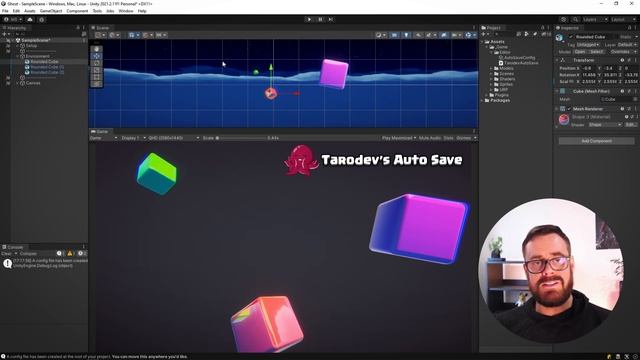This screenshot has height=360, width=640.
Task: Click the prefab Open button
Action: tap(580, 52)
